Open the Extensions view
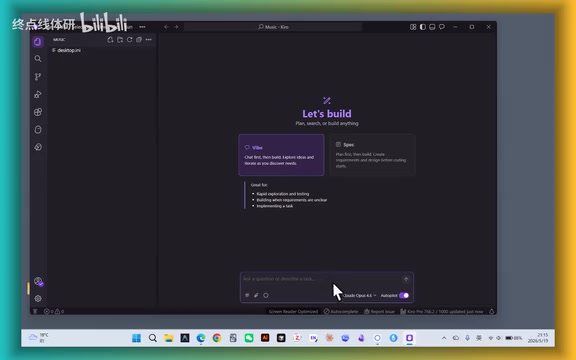The width and height of the screenshot is (576, 360). pyautogui.click(x=37, y=112)
